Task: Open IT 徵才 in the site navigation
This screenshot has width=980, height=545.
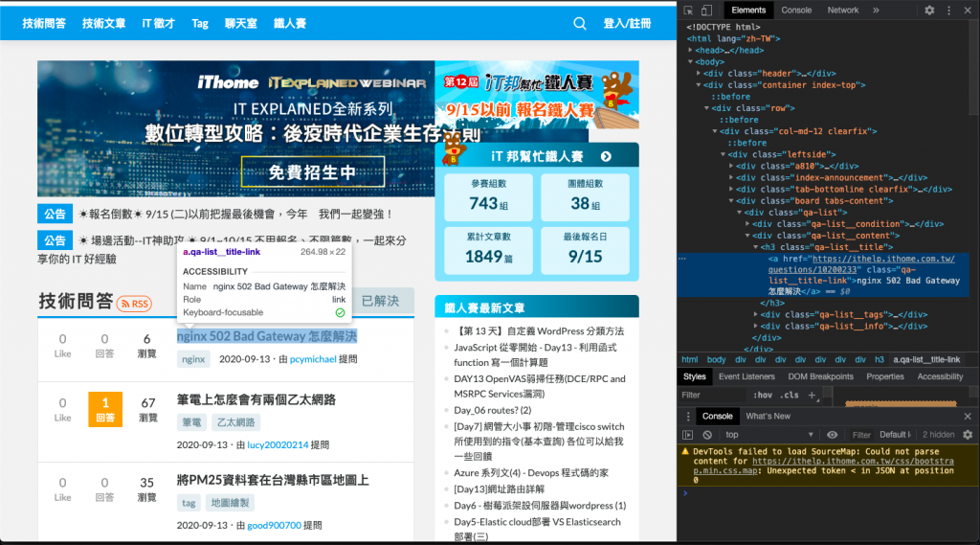Action: click(158, 24)
